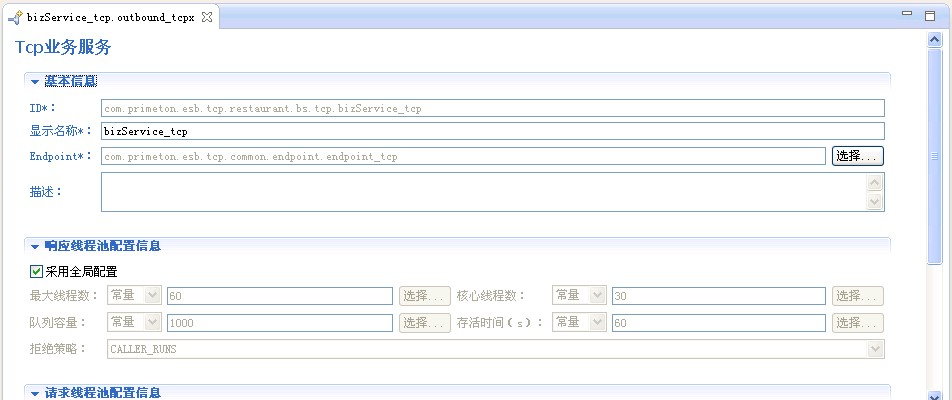Open the 最大线程数 type dropdown
The height and width of the screenshot is (400, 952).
tap(152, 296)
